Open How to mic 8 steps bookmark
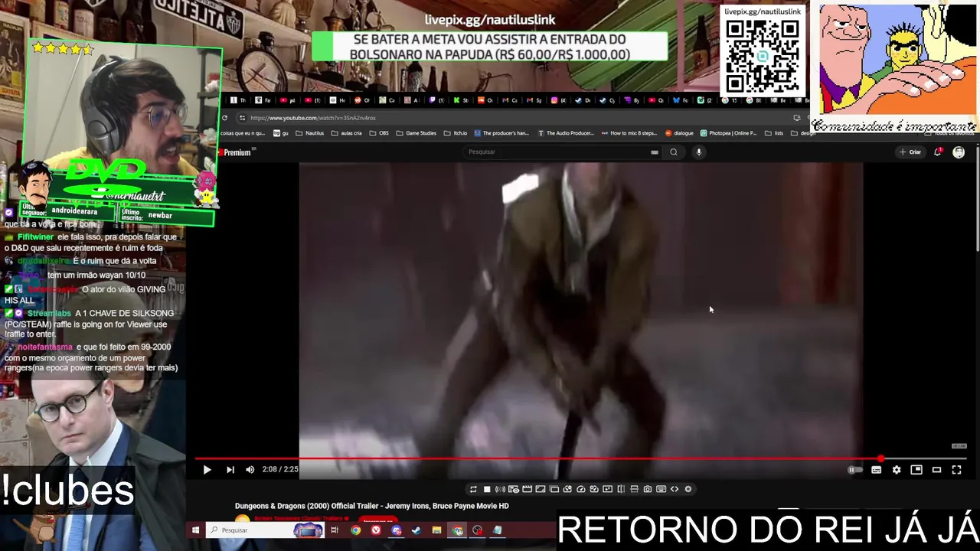The image size is (980, 551). [x=629, y=133]
